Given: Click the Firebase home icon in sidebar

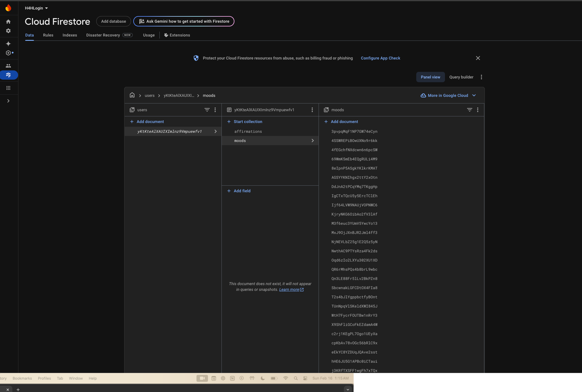Looking at the screenshot, I should click(8, 22).
